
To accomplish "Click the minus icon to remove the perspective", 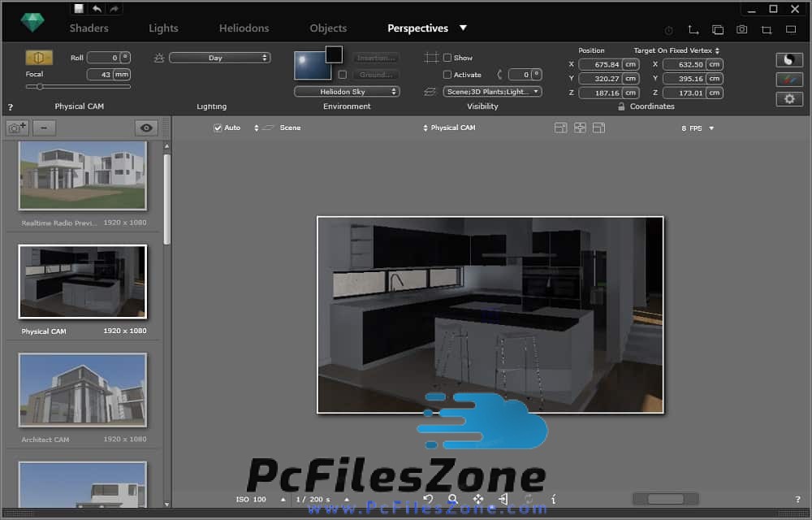I will pos(44,128).
